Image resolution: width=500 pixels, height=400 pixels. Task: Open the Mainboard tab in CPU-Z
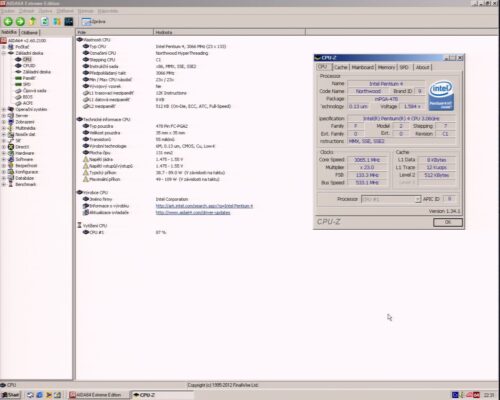click(x=363, y=67)
